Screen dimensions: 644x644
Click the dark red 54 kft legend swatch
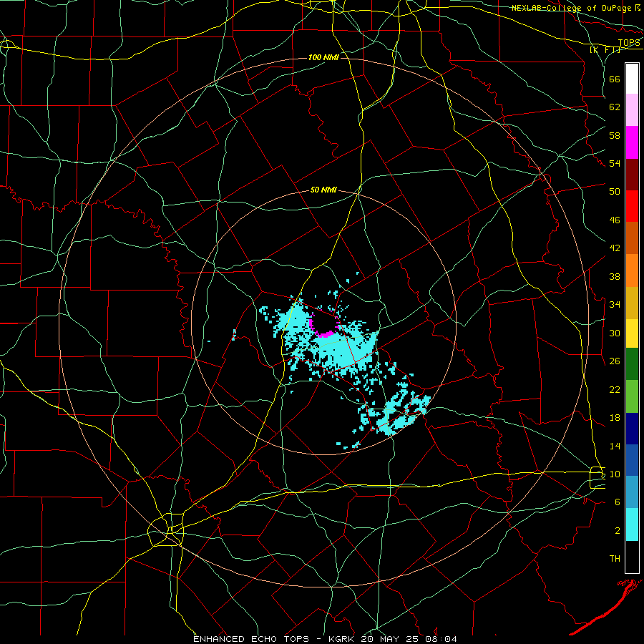click(632, 174)
